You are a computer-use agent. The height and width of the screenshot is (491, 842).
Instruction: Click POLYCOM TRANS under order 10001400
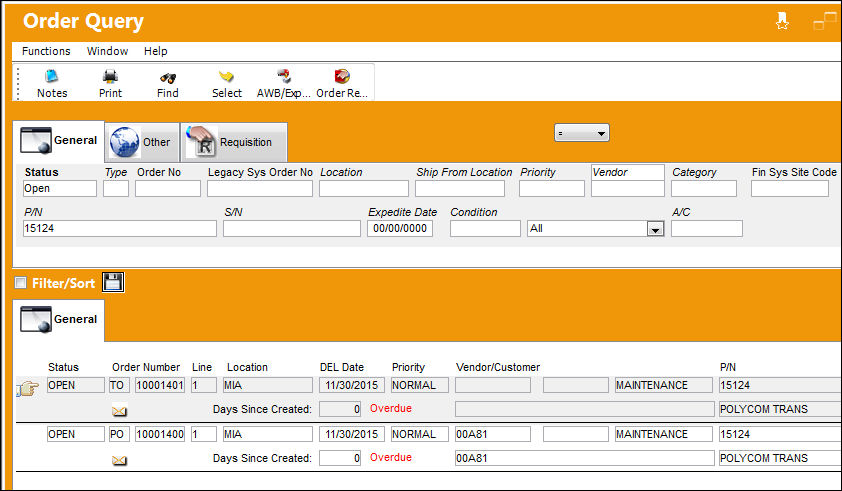[x=780, y=458]
